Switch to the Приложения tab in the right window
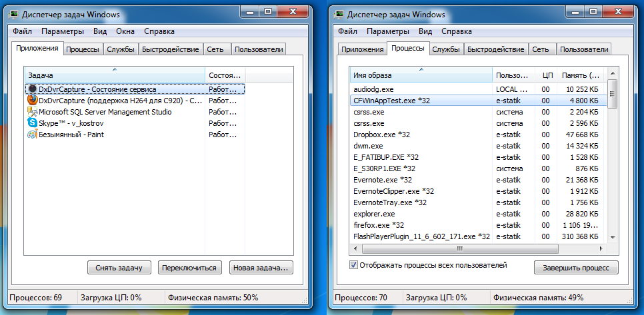Image resolution: width=644 pixels, height=315 pixels. [362, 50]
